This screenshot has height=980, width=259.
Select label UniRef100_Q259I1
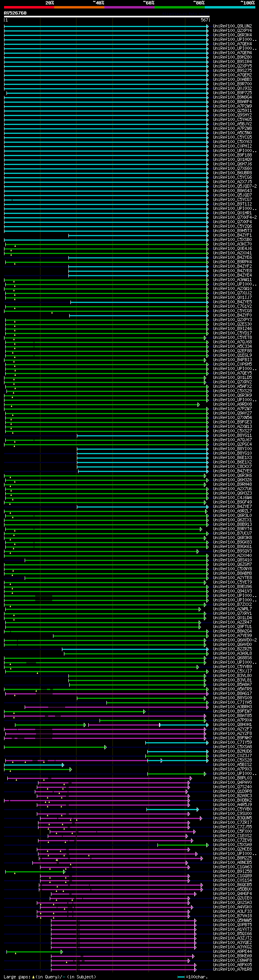pyautogui.click(x=232, y=111)
